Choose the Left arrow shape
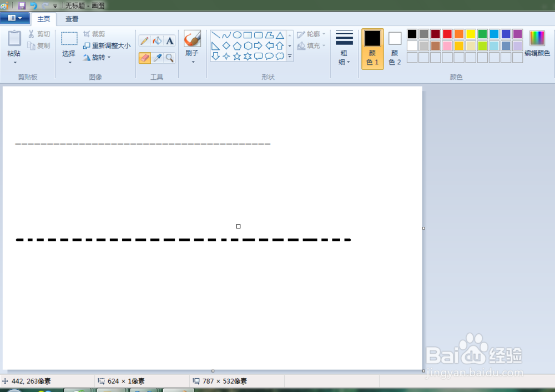The height and width of the screenshot is (392, 555). pos(269,45)
